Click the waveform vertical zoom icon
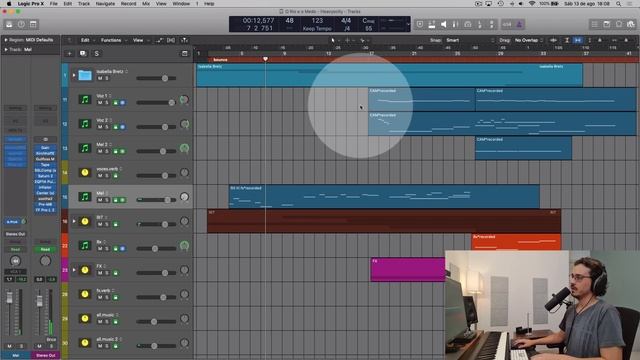The height and width of the screenshot is (360, 640). tap(554, 40)
